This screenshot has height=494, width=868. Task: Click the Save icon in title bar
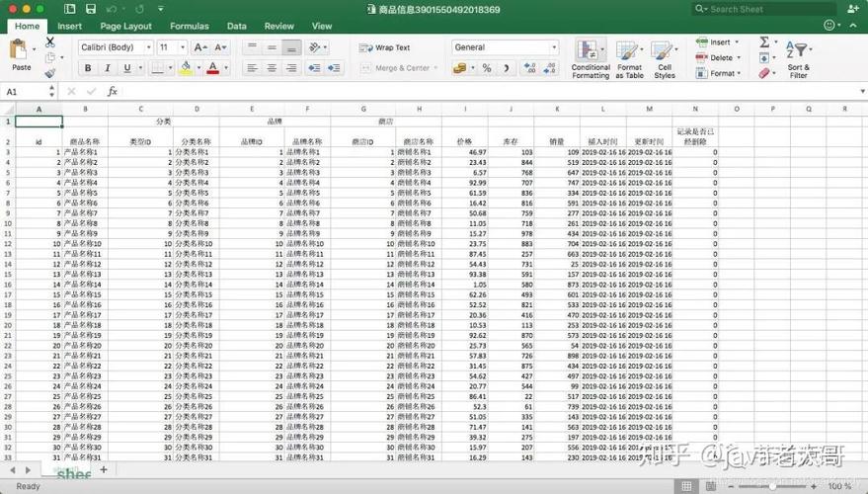[x=91, y=9]
